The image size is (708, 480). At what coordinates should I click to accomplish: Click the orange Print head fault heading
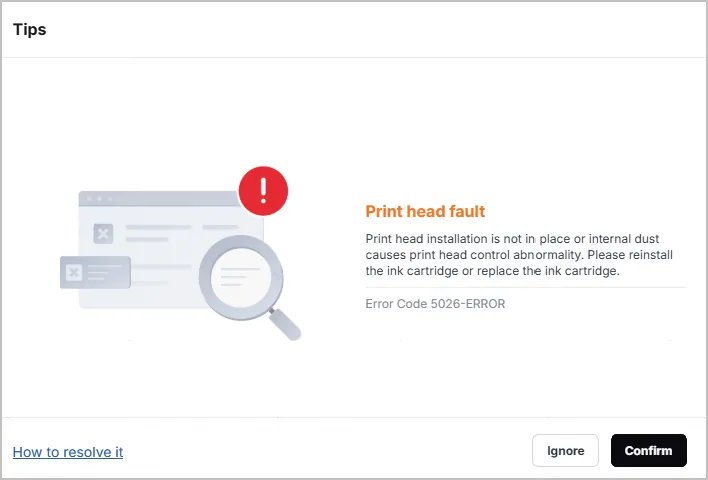tap(425, 211)
